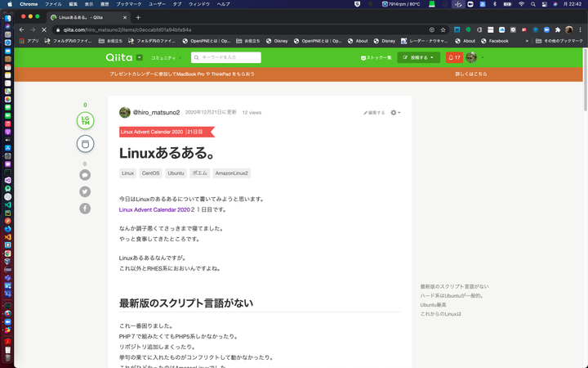
Task: Open the ブックマーク menu
Action: click(x=129, y=4)
